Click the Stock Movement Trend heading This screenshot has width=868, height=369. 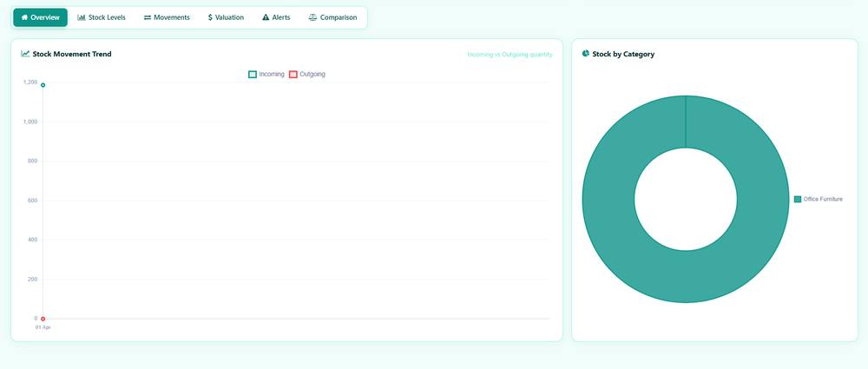(x=72, y=54)
